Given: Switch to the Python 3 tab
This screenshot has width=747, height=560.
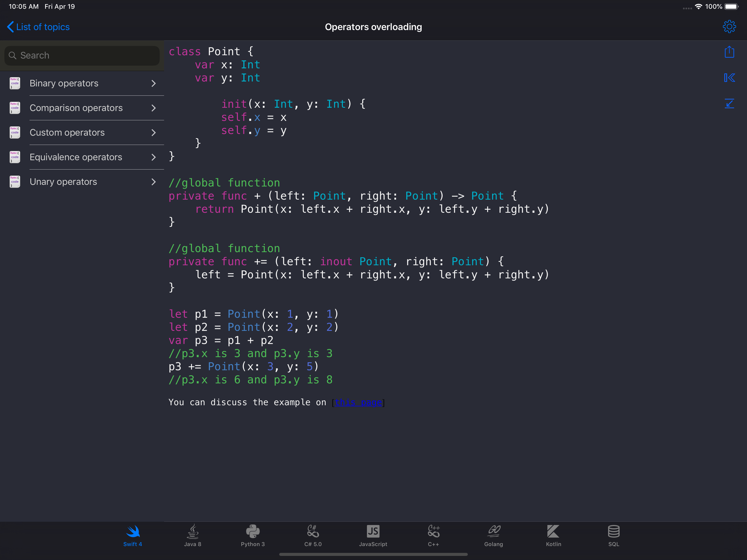Looking at the screenshot, I should coord(253,535).
